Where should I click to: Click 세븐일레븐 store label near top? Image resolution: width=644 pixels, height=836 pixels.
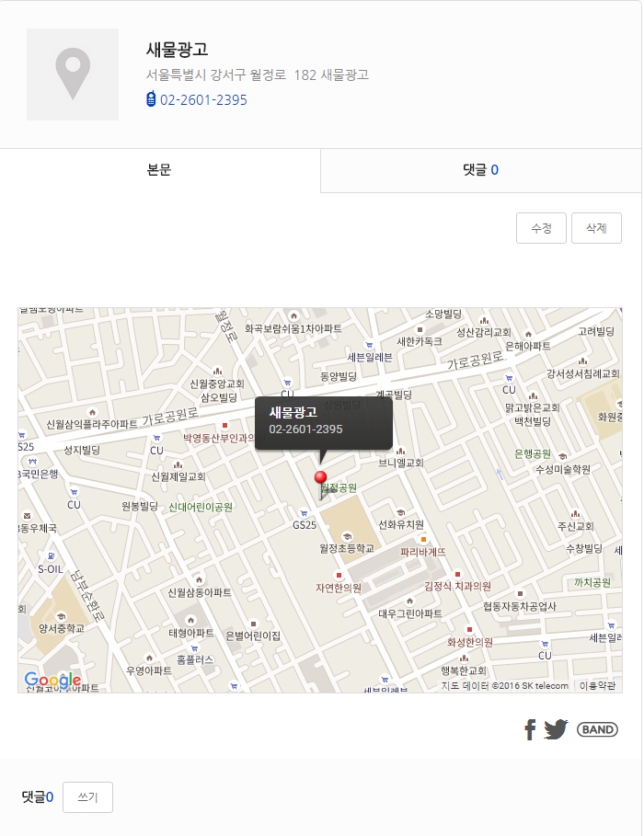coord(370,357)
